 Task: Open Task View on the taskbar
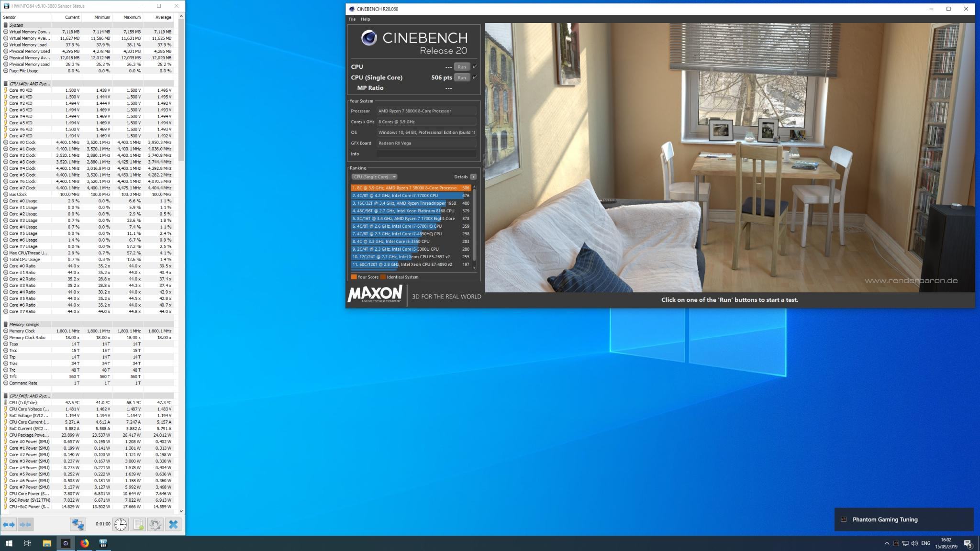[27, 543]
